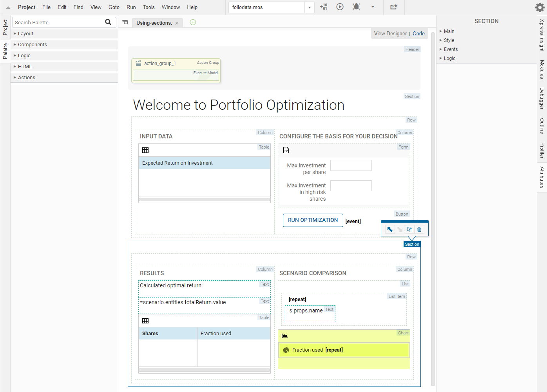
Task: Duplicate the selected section with copy icon
Action: (x=409, y=230)
